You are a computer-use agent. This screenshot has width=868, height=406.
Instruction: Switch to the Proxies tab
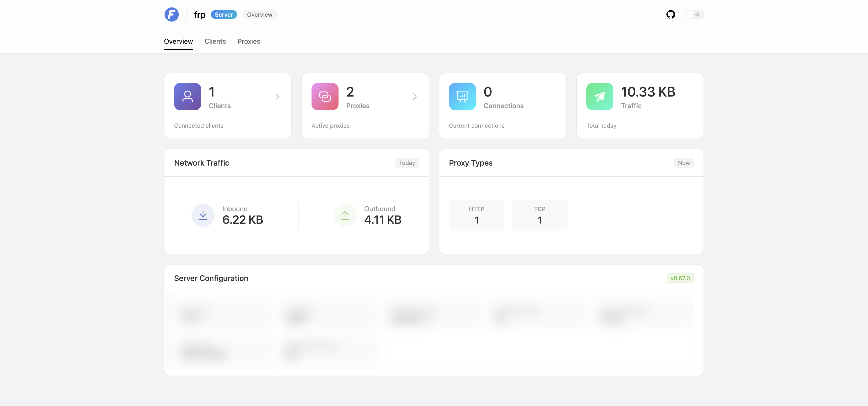click(x=249, y=42)
